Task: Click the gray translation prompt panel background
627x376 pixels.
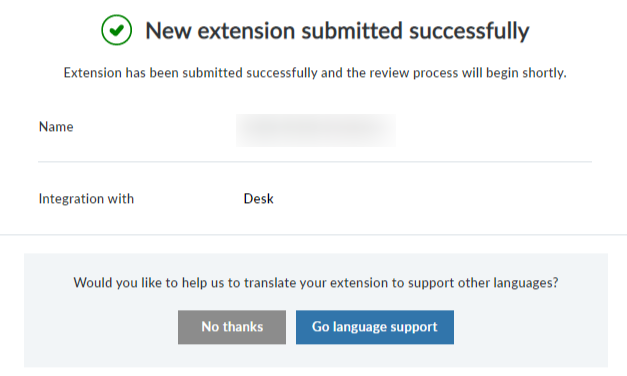Action: coord(316,264)
